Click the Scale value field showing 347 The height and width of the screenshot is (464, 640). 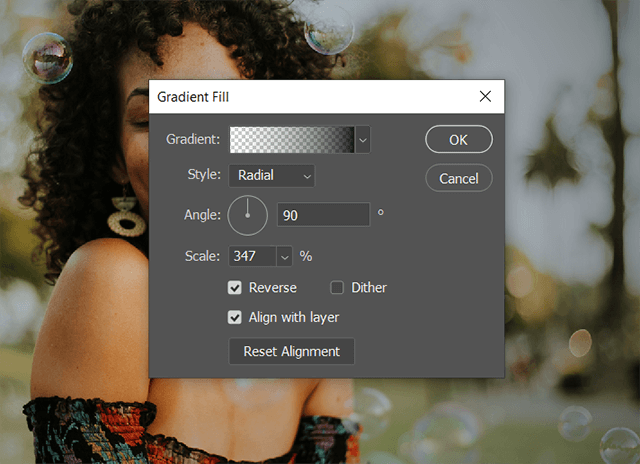pyautogui.click(x=252, y=256)
